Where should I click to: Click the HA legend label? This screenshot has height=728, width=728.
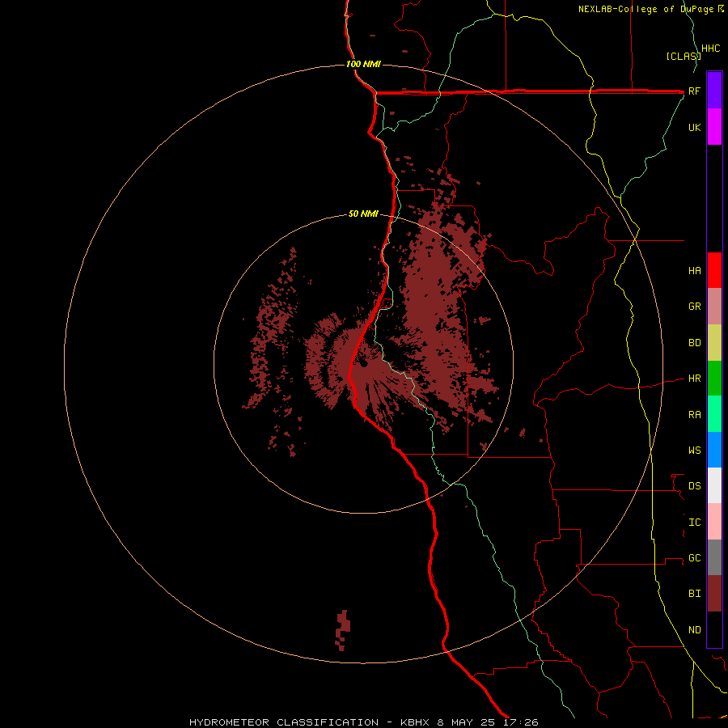pyautogui.click(x=695, y=271)
